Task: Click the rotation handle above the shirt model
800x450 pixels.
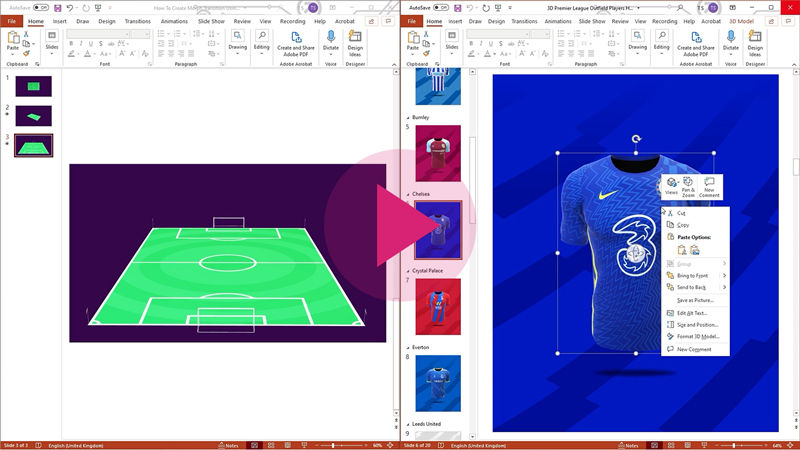Action: pyautogui.click(x=636, y=140)
